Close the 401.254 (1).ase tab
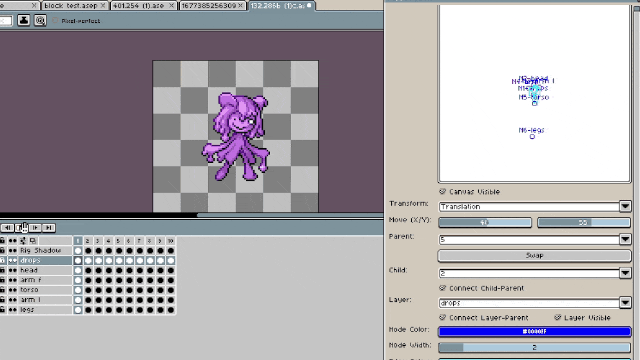 (x=171, y=5)
